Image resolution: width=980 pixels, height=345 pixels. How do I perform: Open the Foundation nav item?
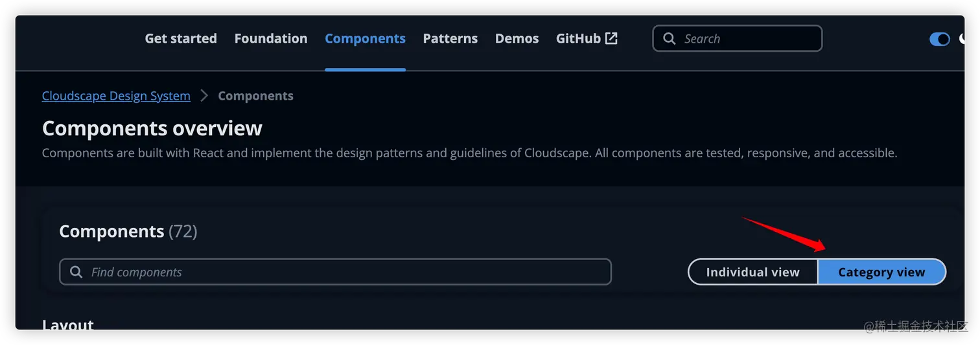click(271, 39)
